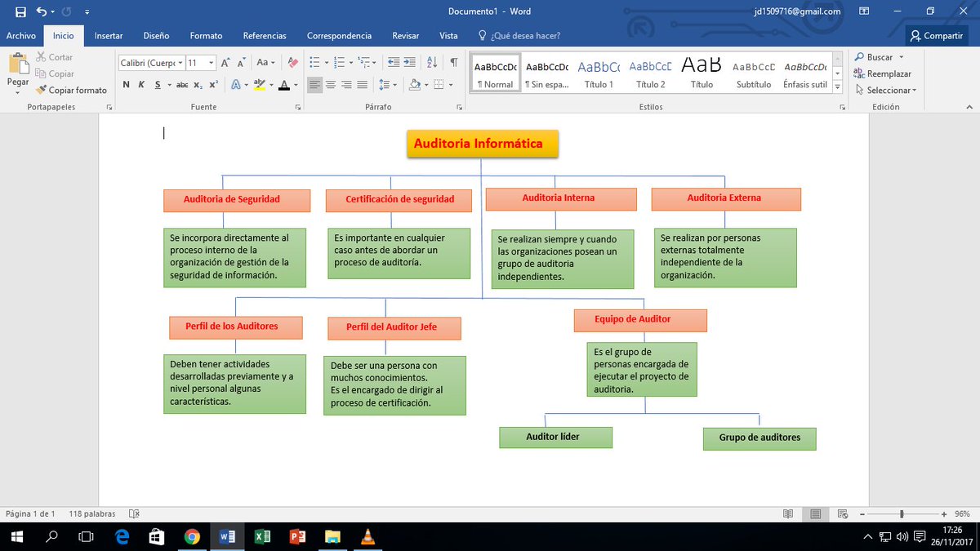Apply the Énfasis sutil style
Viewport: 980px width, 551px height.
click(x=805, y=73)
